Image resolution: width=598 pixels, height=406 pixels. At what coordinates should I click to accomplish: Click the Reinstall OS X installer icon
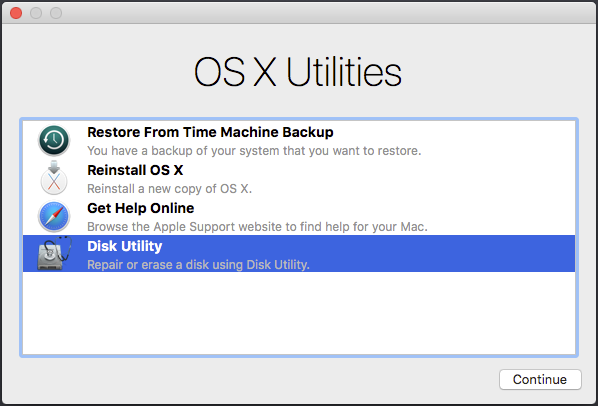pyautogui.click(x=54, y=178)
